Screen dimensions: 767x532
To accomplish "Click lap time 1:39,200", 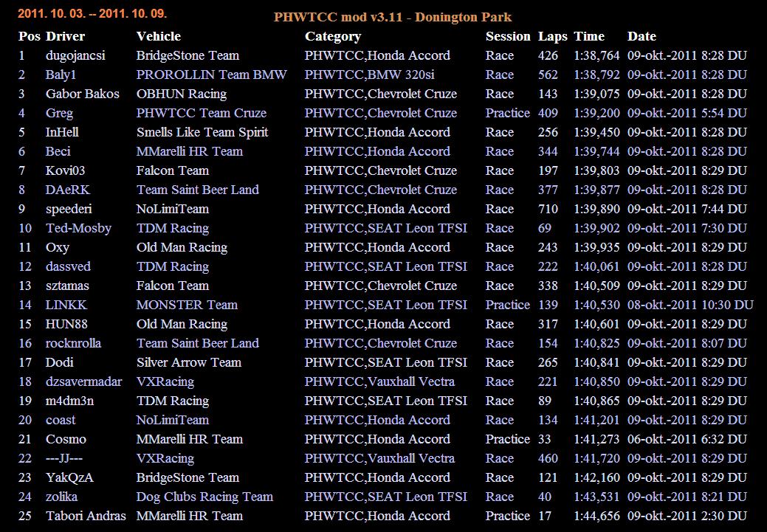I will [x=596, y=113].
